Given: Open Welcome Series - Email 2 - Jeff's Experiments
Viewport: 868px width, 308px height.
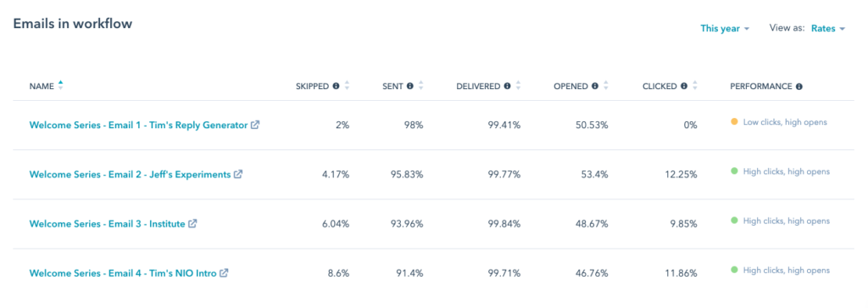Looking at the screenshot, I should point(130,175).
